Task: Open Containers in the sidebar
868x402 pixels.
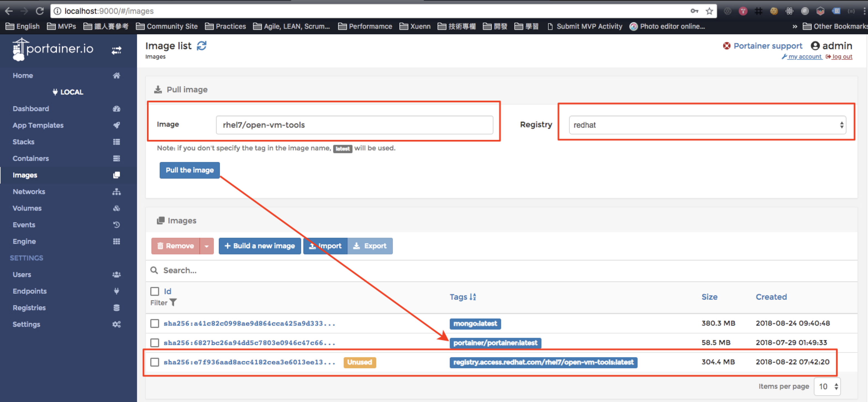Action: pyautogui.click(x=31, y=158)
